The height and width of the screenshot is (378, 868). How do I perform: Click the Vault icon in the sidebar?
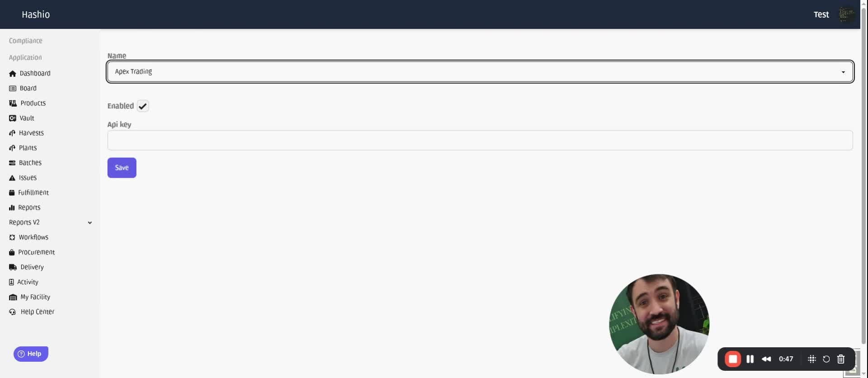(x=12, y=118)
